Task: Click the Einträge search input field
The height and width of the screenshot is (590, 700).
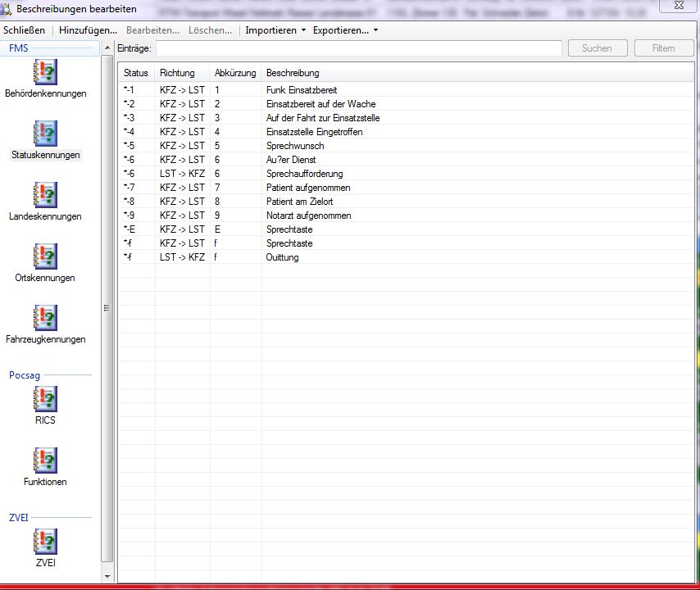Action: 358,48
